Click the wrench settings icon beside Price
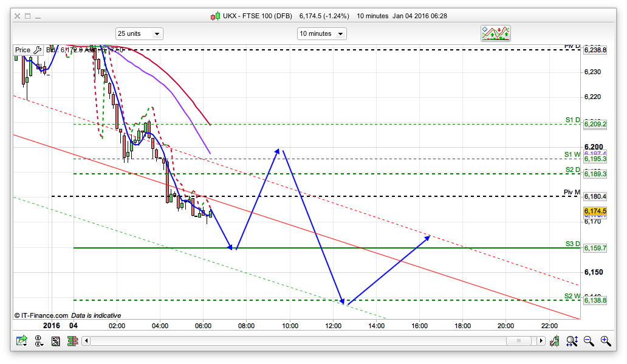627x364 pixels. [36, 50]
